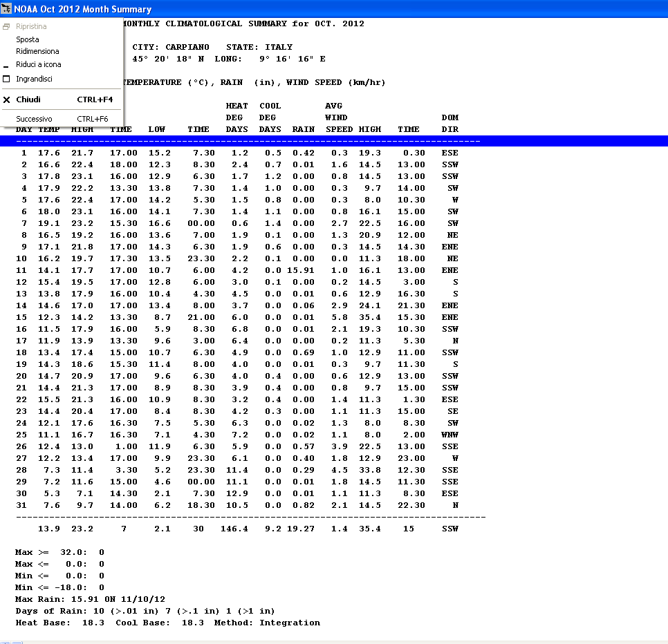Click the Heat Base Cool Base line
The image size is (668, 644).
pos(167,623)
